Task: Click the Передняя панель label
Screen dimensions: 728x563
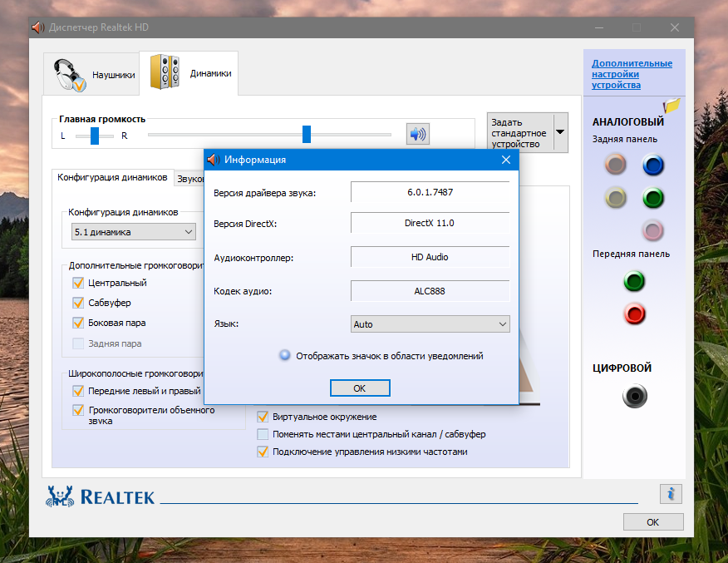Action: [631, 254]
